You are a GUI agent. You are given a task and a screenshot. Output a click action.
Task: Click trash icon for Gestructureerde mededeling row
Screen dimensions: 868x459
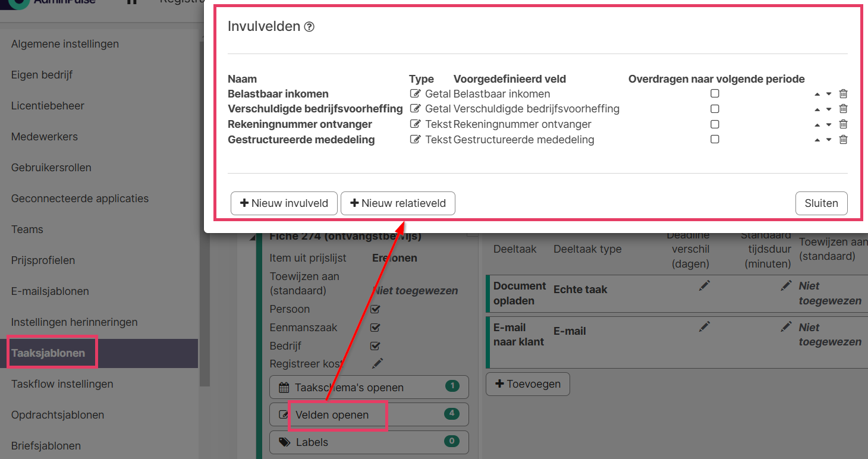(x=843, y=140)
